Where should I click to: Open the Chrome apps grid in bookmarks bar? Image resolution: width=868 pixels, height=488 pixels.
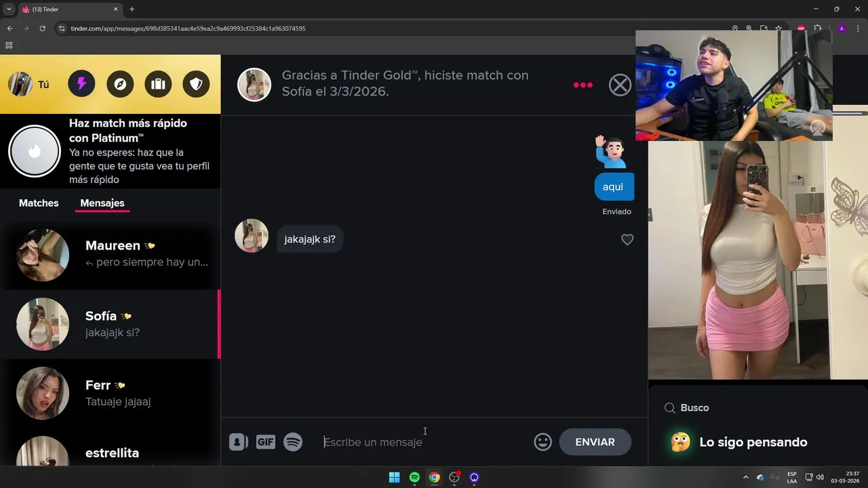9,45
